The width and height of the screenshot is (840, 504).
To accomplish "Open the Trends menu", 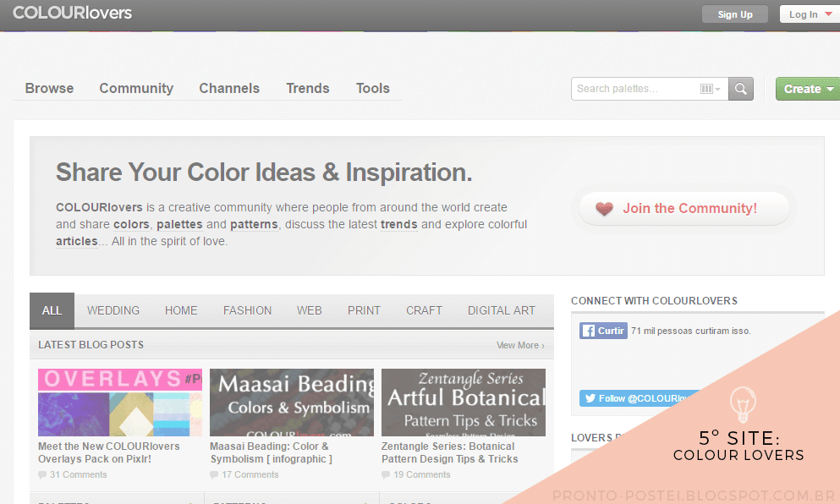I will [308, 89].
